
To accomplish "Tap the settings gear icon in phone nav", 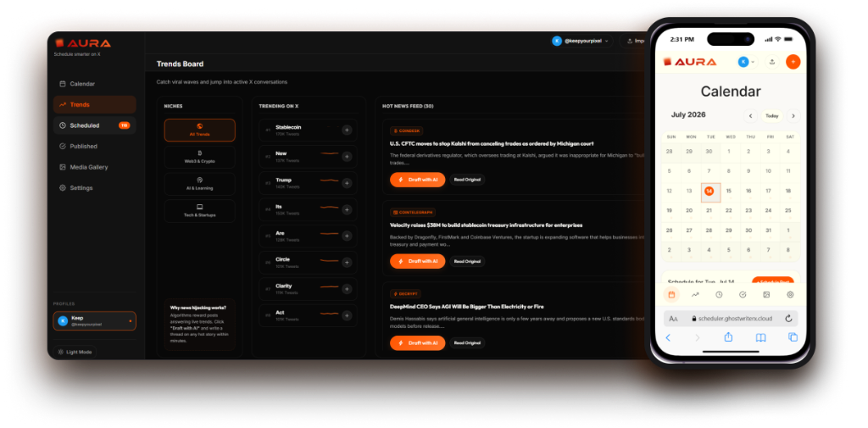I will pyautogui.click(x=791, y=295).
